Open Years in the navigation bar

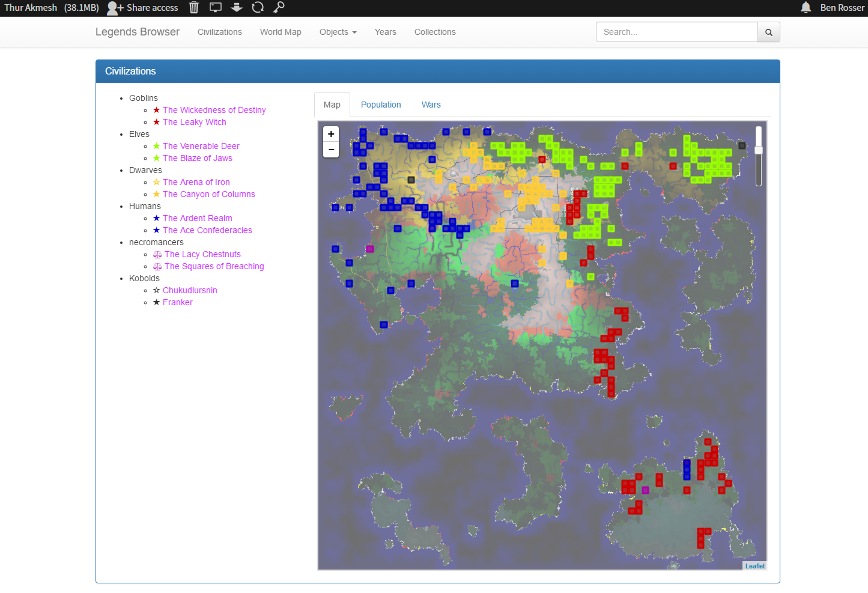click(x=385, y=32)
